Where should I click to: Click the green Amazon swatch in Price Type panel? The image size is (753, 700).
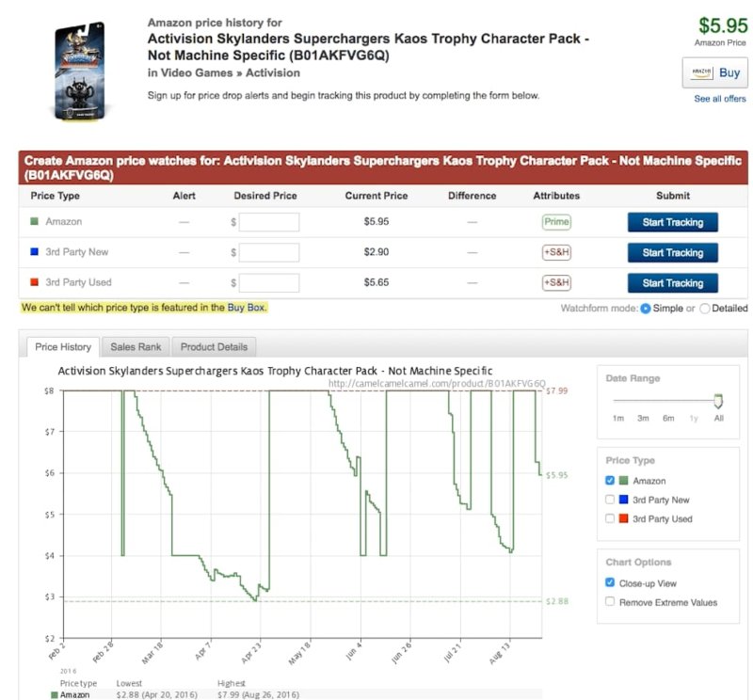623,481
